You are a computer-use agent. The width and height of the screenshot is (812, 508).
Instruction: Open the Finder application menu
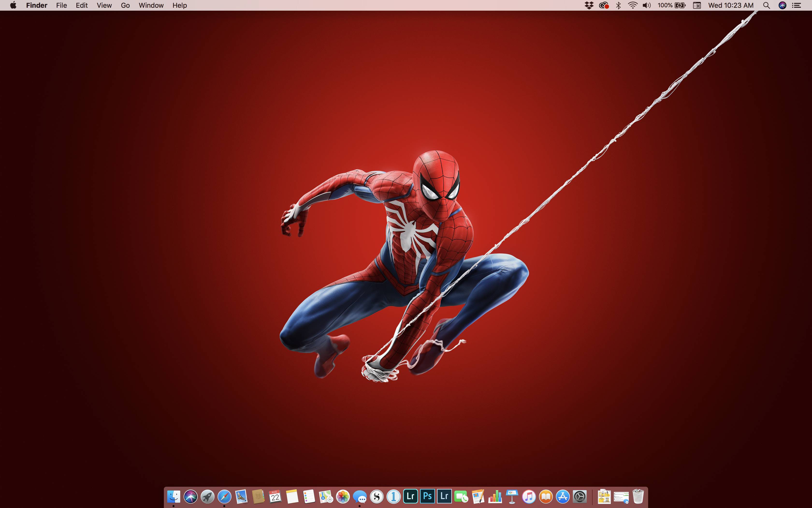[x=36, y=5]
